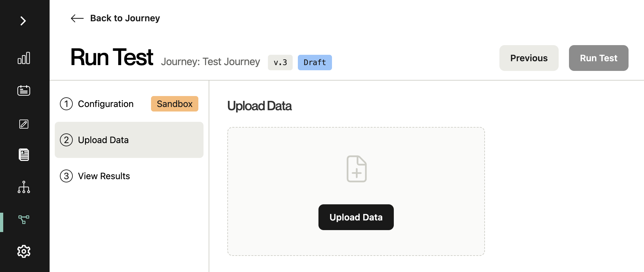644x272 pixels.
Task: Click the Previous button
Action: [x=529, y=58]
